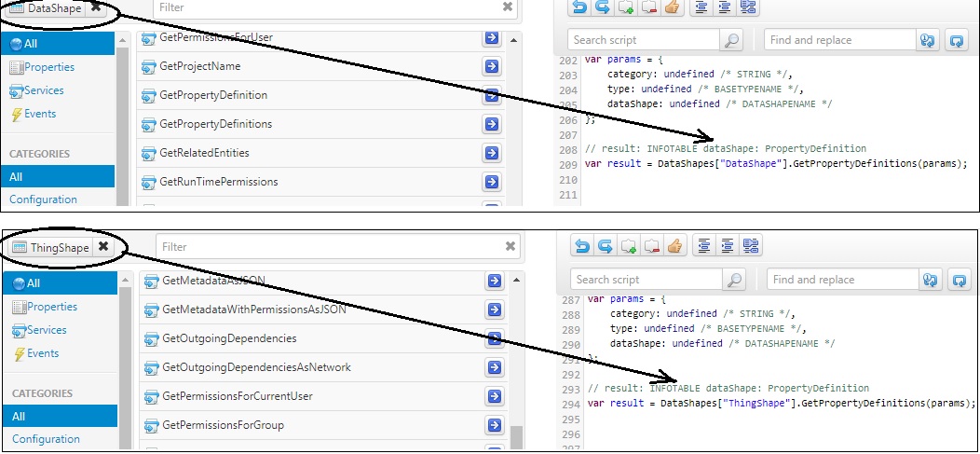Insert arrow for GetRelatedEntities service
The width and height of the screenshot is (980, 454).
coord(492,153)
